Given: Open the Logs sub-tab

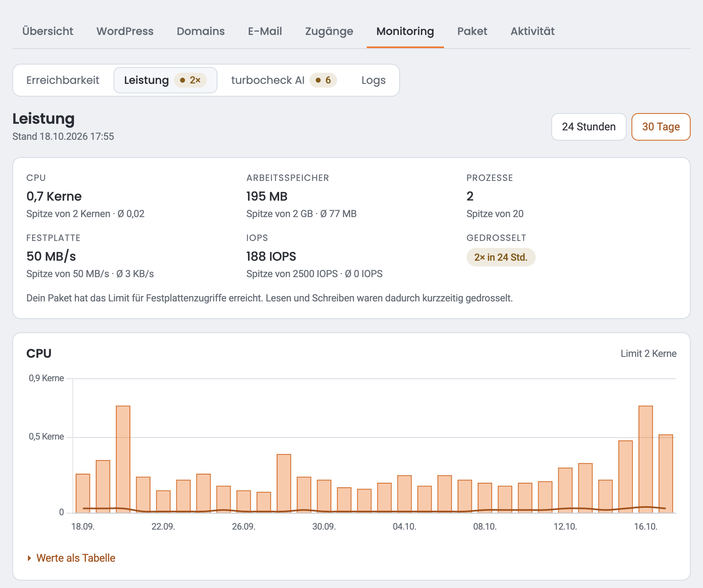Looking at the screenshot, I should (374, 80).
